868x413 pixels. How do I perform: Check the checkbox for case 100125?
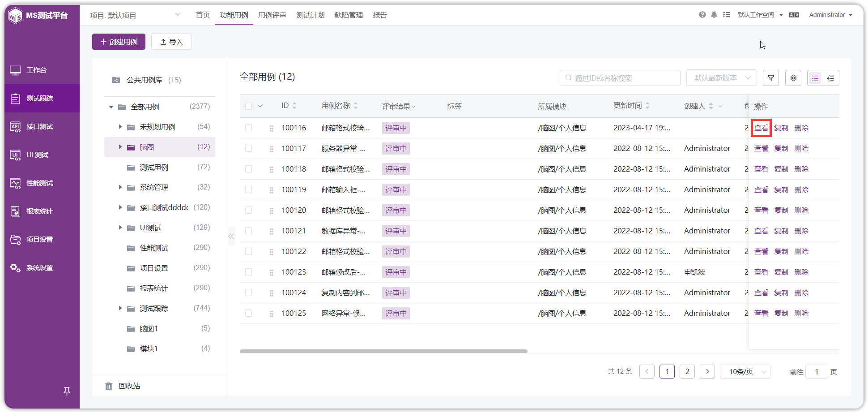(249, 314)
